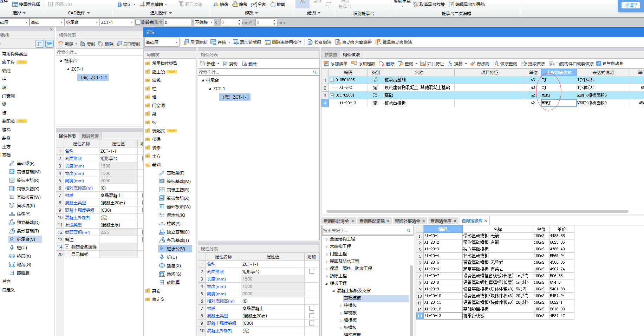Screen dimensions: 644x336
Task: Click 提取做法 toolbar icon
Action: coord(524,64)
